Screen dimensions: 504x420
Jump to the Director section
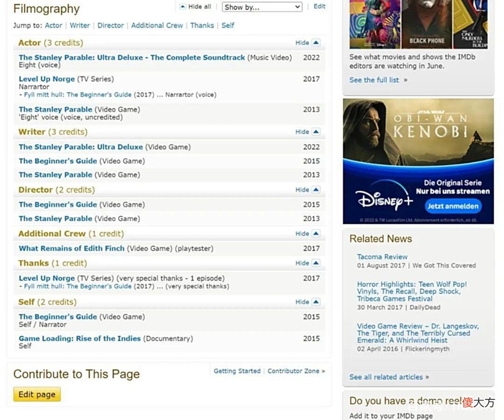point(111,25)
